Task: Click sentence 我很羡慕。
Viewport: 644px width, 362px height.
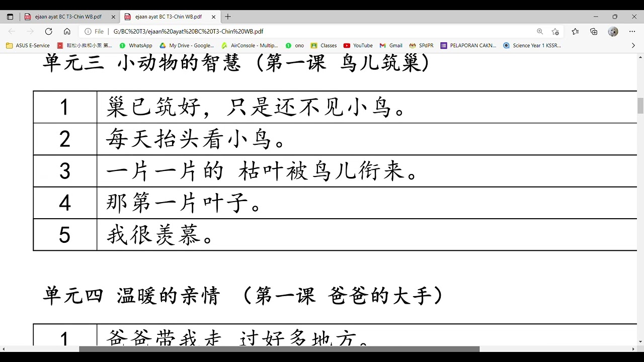Action: 159,235
